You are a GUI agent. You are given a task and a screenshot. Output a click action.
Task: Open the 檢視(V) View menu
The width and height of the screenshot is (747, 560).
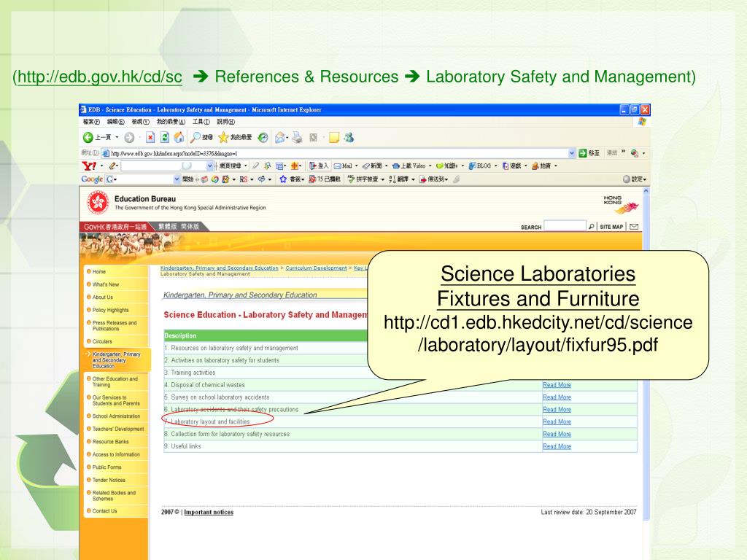pos(141,122)
